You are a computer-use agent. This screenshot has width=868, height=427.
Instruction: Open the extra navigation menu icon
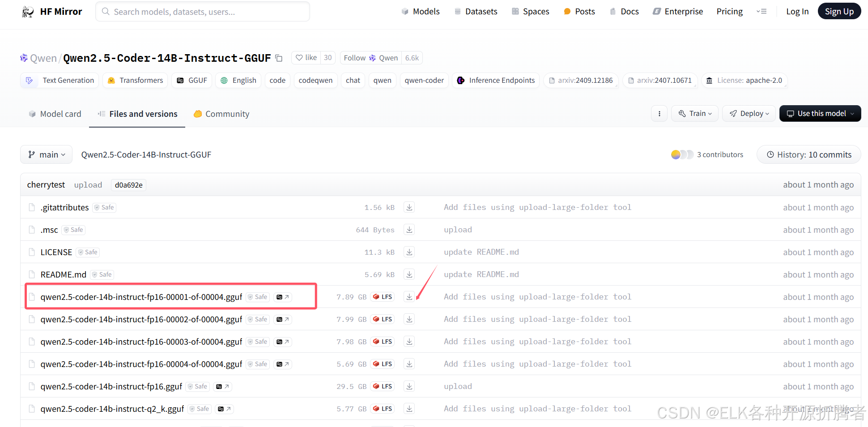[x=762, y=12]
